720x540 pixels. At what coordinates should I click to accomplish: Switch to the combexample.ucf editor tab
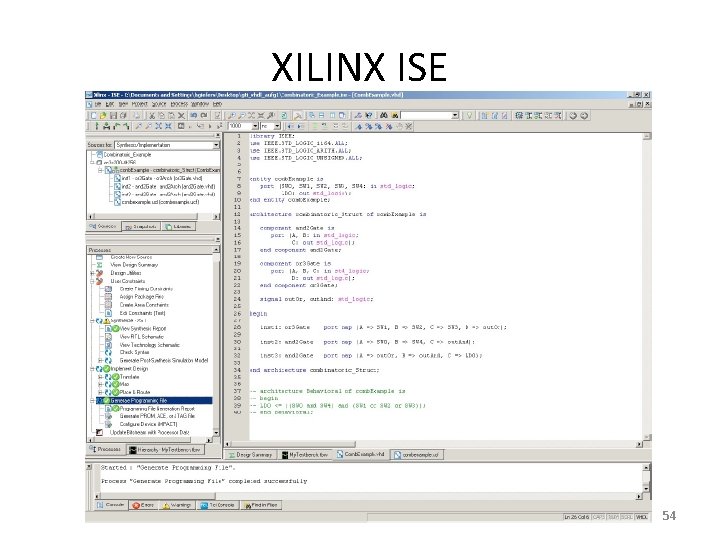click(416, 455)
